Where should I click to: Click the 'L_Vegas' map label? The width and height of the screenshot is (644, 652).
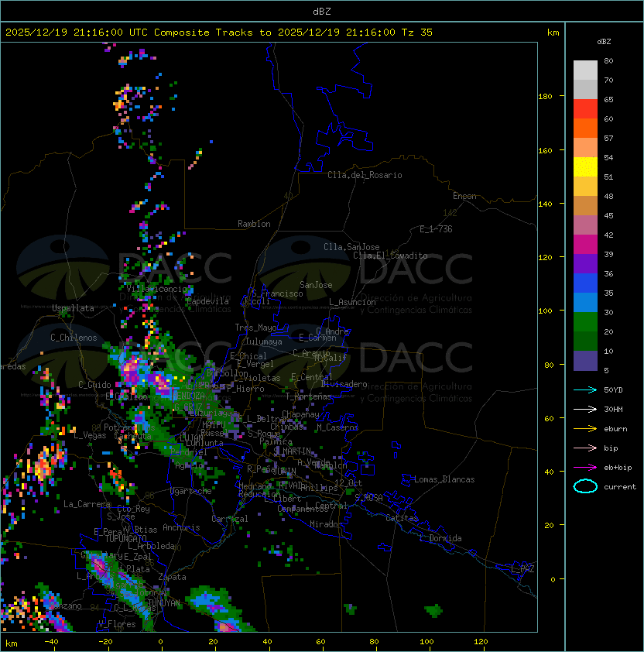pyautogui.click(x=90, y=435)
